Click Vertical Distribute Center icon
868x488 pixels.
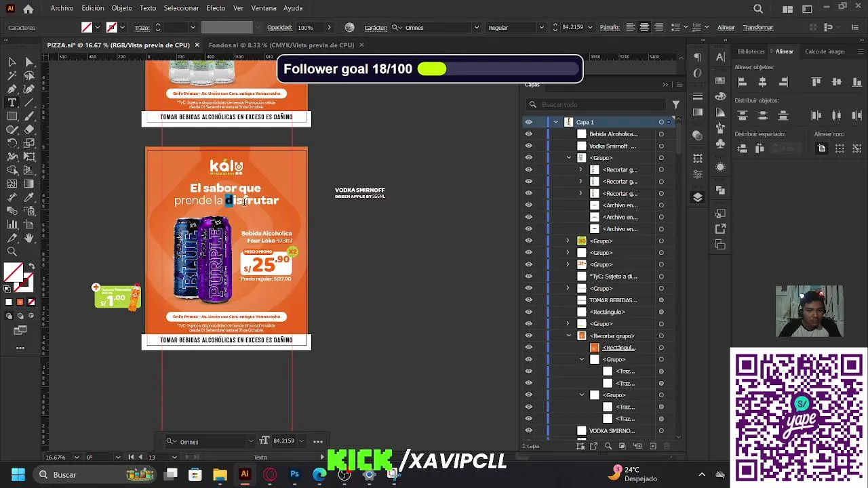point(762,116)
